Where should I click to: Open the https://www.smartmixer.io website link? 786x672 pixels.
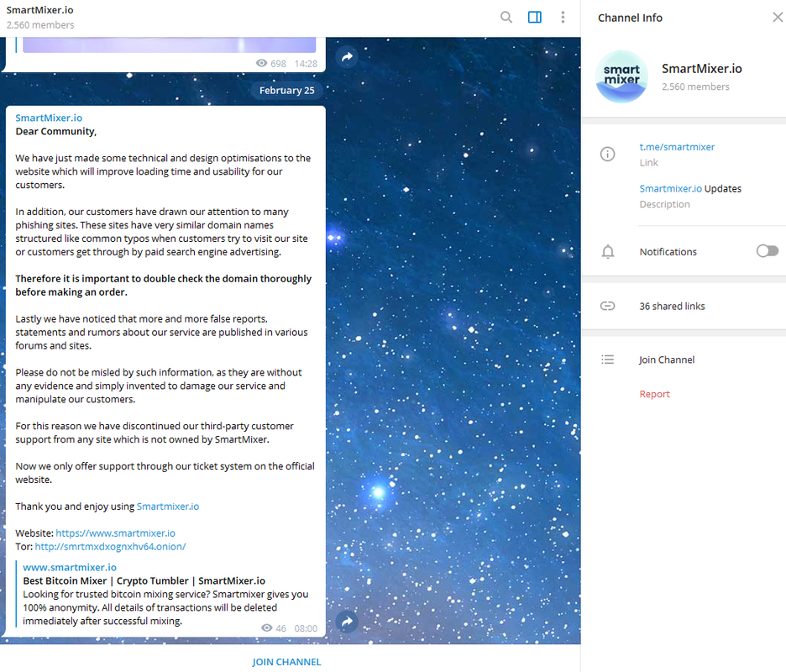[x=115, y=533]
